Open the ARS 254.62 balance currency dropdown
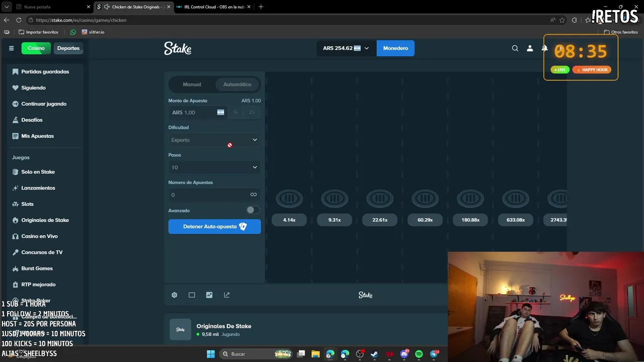This screenshot has height=362, width=644. click(x=346, y=48)
